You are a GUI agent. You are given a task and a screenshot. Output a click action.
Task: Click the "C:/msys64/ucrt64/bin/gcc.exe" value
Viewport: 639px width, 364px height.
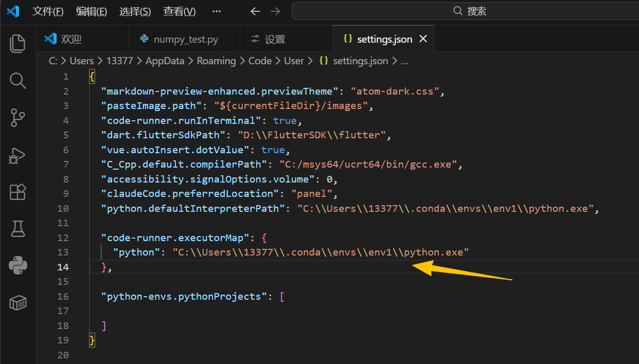(369, 165)
